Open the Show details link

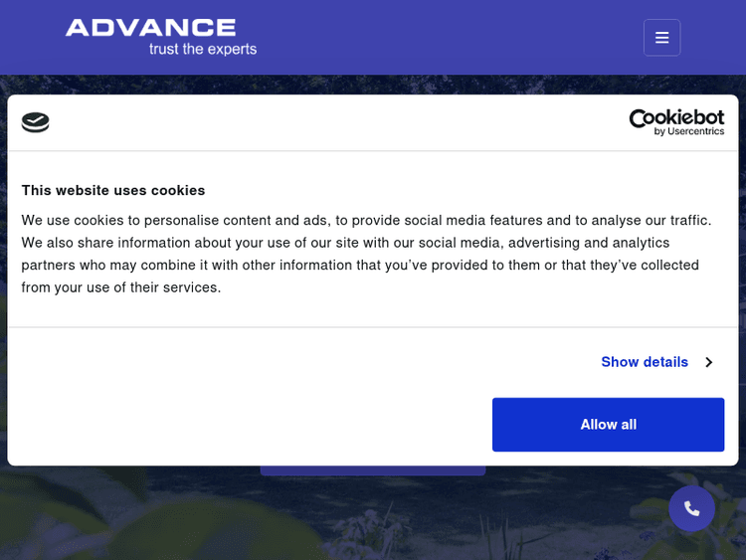[644, 362]
